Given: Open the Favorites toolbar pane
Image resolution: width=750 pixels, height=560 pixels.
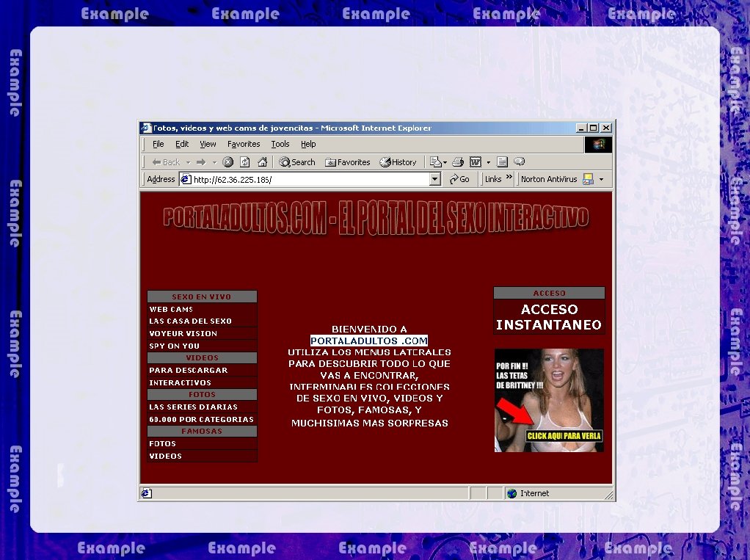Looking at the screenshot, I should point(348,162).
